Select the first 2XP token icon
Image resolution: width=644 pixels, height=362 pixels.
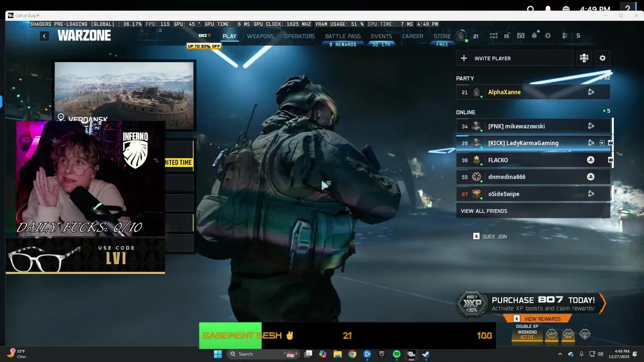pos(552,334)
